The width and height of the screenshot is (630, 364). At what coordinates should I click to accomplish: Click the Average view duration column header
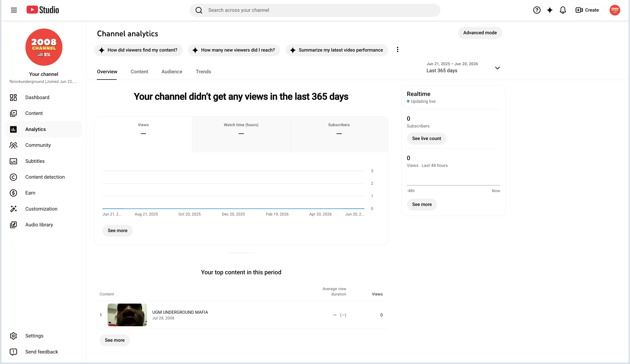334,291
